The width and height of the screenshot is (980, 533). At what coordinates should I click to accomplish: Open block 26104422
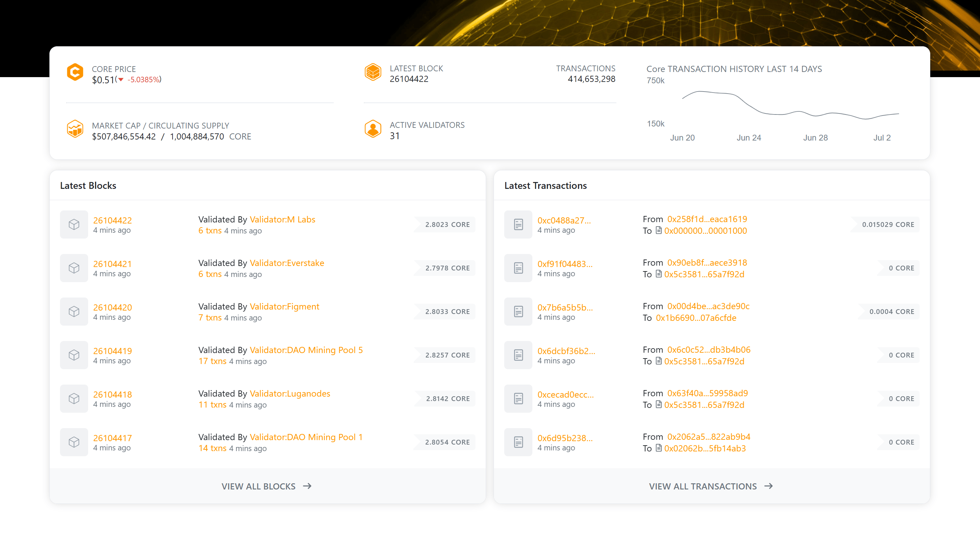(113, 220)
